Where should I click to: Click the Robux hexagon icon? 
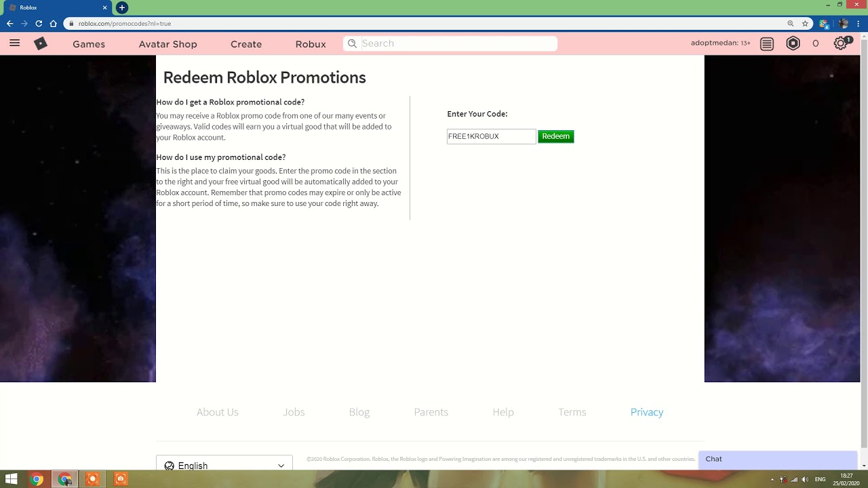point(793,43)
